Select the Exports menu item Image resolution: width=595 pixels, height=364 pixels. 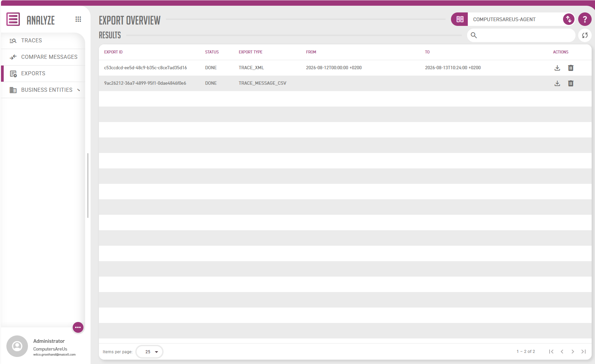(x=43, y=74)
